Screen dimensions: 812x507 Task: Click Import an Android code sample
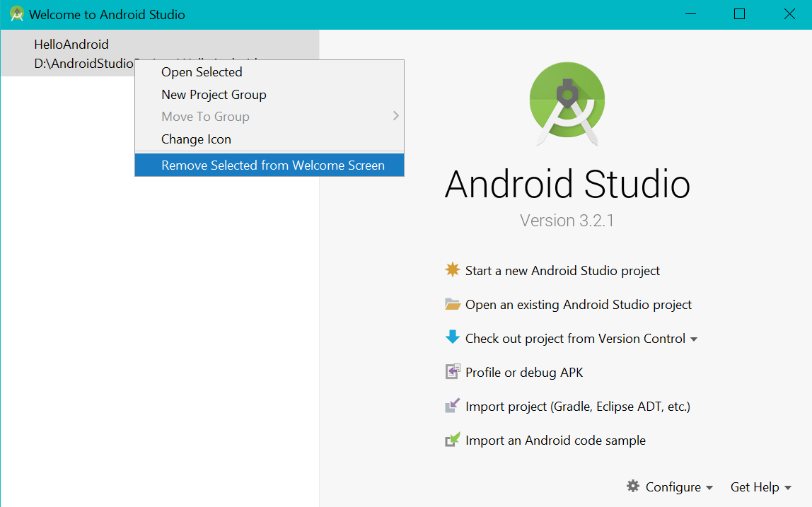pyautogui.click(x=555, y=439)
